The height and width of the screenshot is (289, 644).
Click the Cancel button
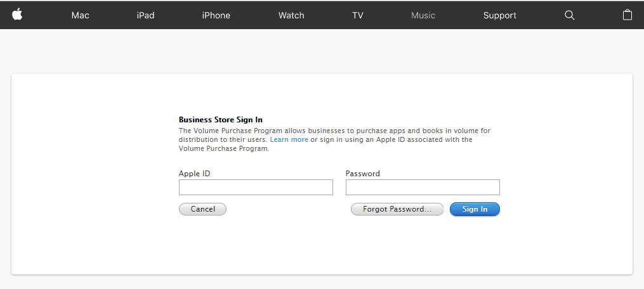[202, 209]
